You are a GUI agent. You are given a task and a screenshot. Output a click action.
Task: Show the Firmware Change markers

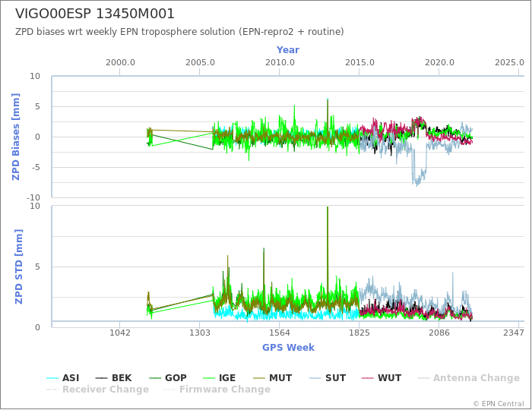tap(217, 389)
